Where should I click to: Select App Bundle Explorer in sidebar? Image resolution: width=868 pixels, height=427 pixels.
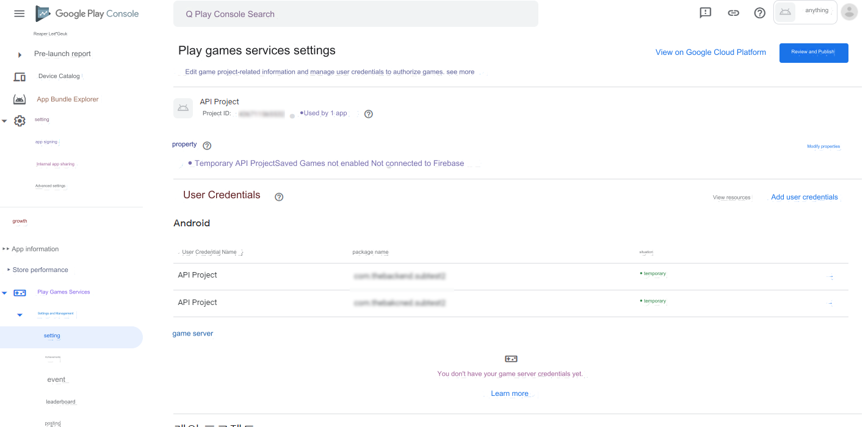tap(67, 99)
